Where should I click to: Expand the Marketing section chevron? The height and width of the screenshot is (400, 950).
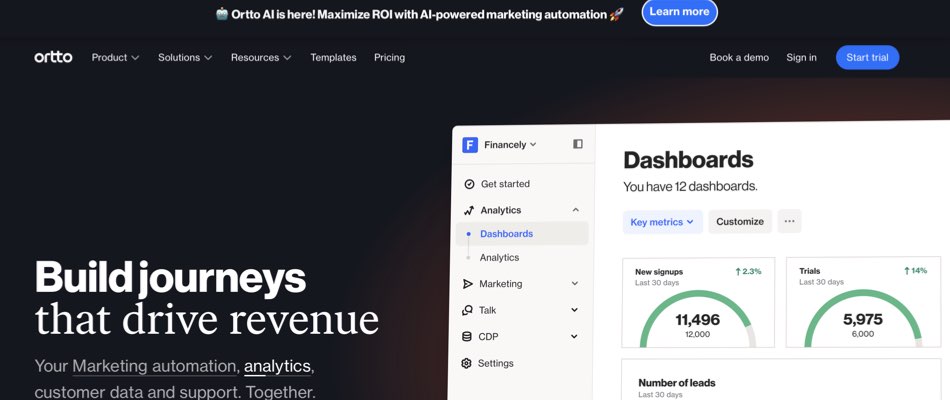[575, 284]
